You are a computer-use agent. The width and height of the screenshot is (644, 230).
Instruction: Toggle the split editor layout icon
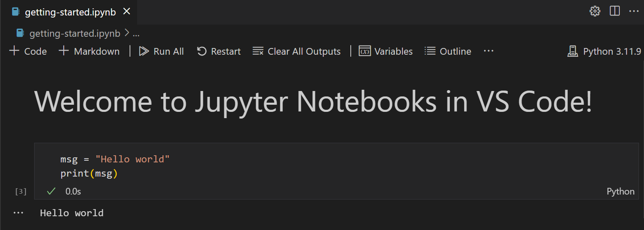pos(615,11)
